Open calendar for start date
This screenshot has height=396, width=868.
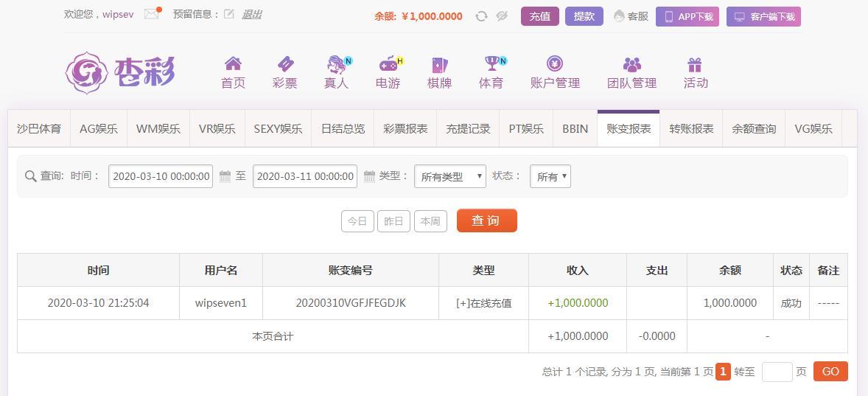tap(225, 177)
